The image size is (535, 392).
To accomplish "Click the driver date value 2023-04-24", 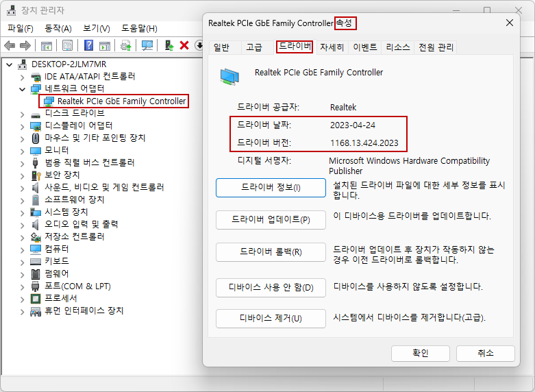I will [353, 125].
